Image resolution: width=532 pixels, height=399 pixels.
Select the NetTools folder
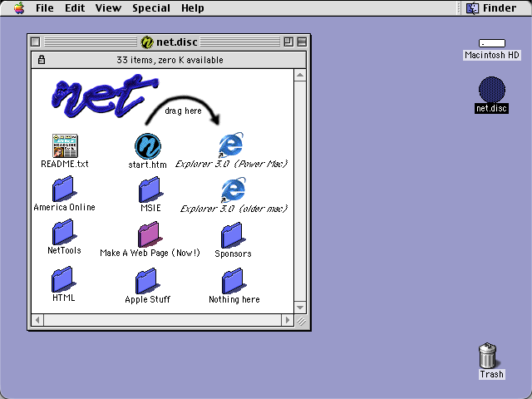pos(64,232)
